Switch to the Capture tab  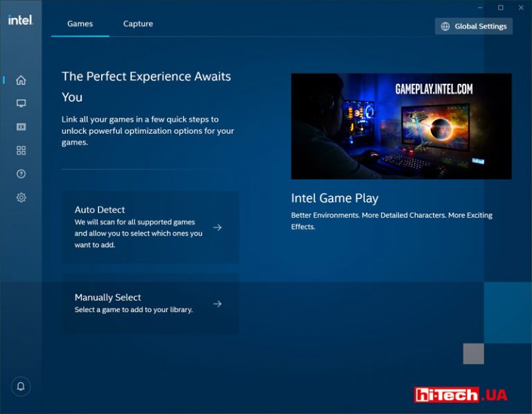138,24
